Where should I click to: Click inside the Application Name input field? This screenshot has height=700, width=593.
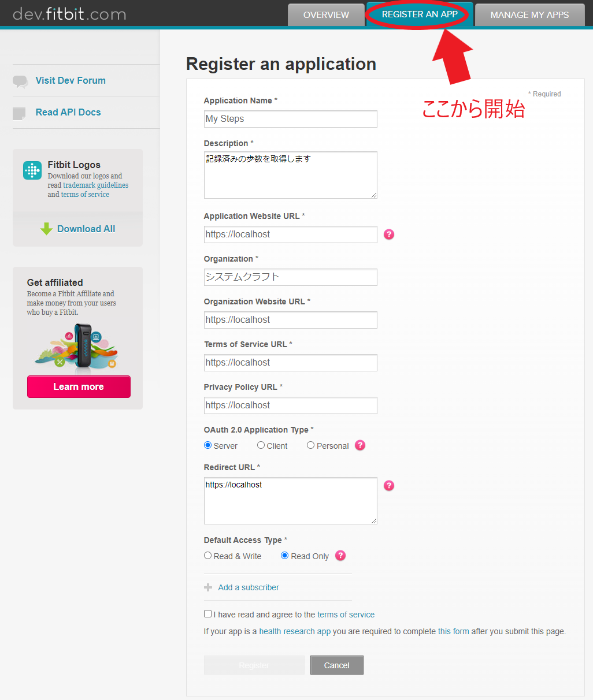tap(290, 119)
